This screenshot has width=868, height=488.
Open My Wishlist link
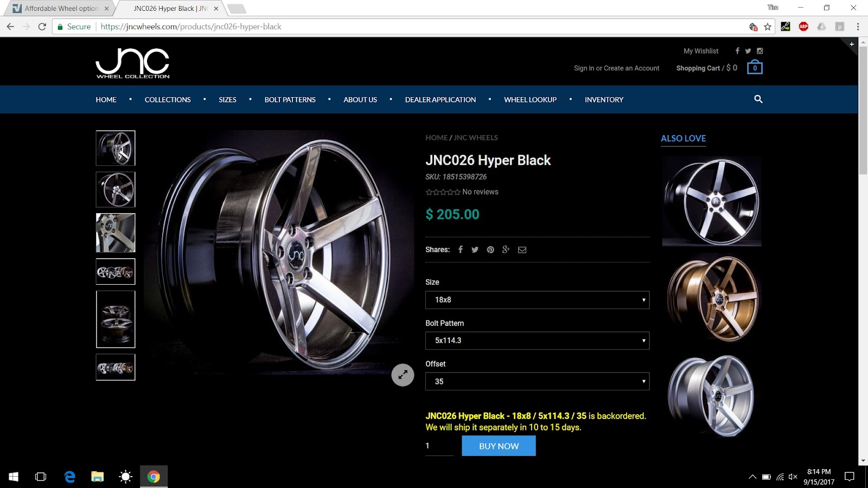pos(701,51)
